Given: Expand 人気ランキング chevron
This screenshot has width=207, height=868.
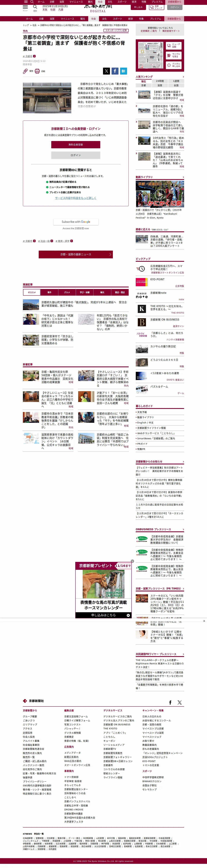Looking at the screenshot, I should (183, 77).
